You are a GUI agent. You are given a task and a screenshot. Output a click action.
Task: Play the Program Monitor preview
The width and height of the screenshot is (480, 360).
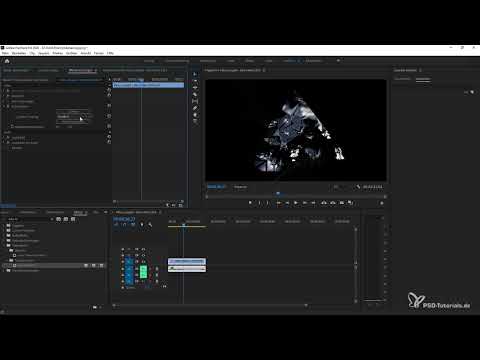296,203
